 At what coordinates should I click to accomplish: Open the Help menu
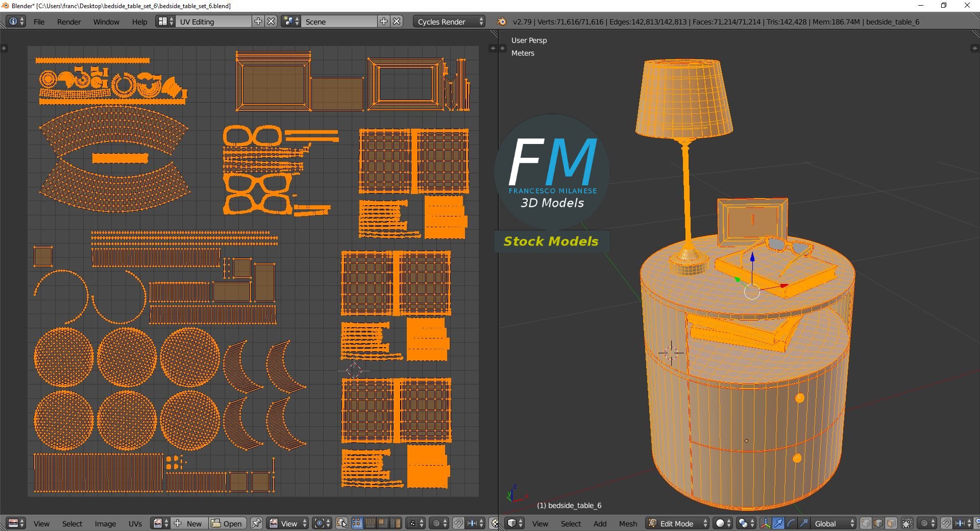coord(139,22)
